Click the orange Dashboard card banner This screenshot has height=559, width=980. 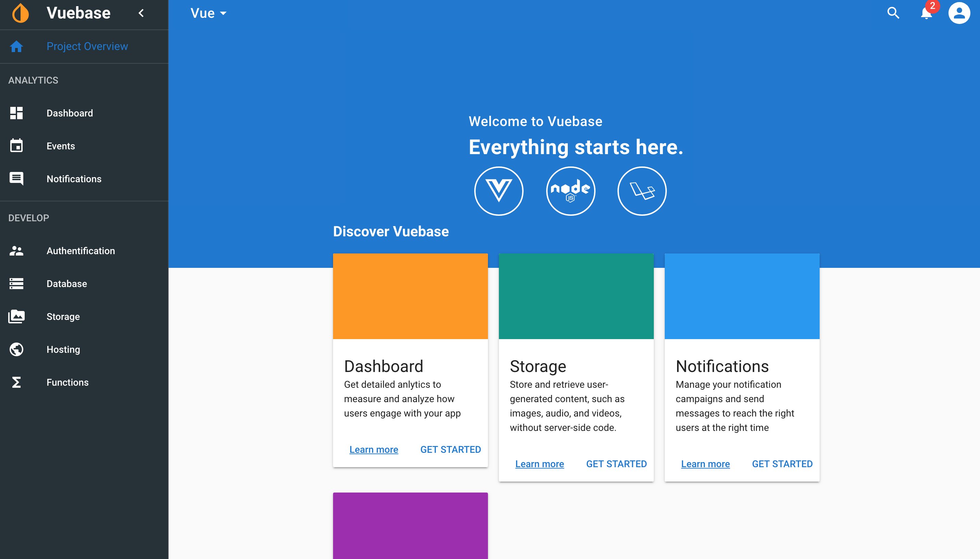[x=410, y=296]
